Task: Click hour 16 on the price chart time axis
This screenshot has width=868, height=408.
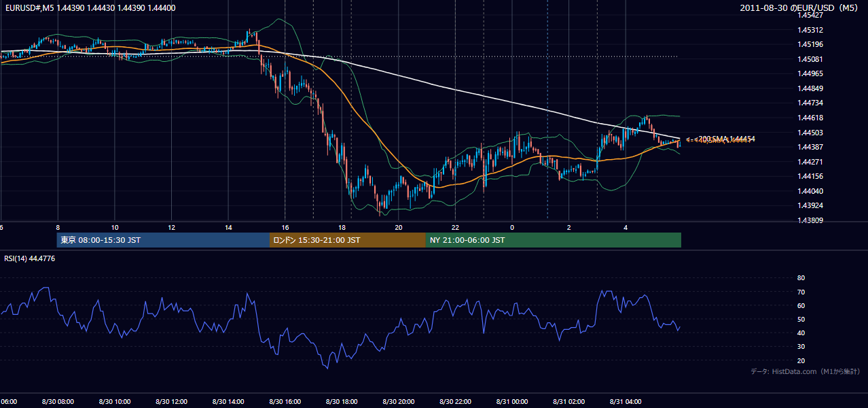Action: (285, 228)
